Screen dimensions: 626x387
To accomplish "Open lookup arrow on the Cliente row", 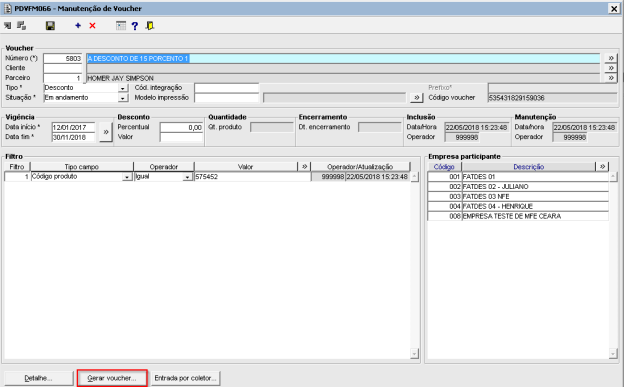I will click(610, 68).
